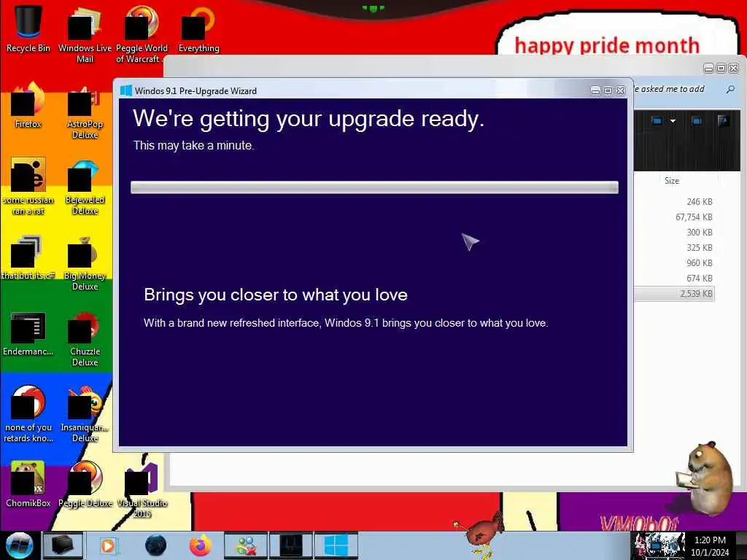Close the Windos 9.1 Pre-Upgrade Wizard window
Viewport: 747px width, 560px height.
(620, 90)
